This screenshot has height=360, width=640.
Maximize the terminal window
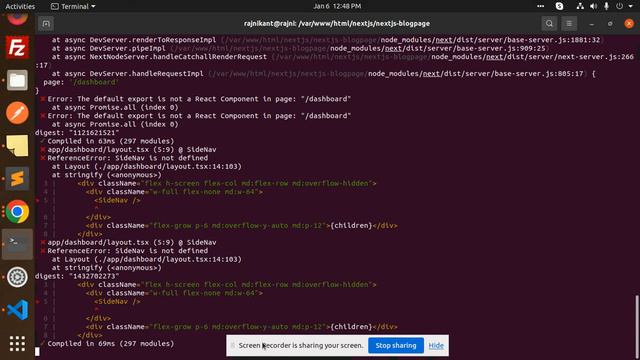tap(610, 24)
